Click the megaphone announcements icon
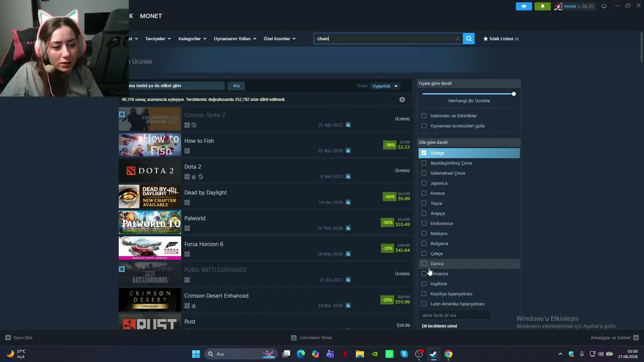 coord(524,7)
